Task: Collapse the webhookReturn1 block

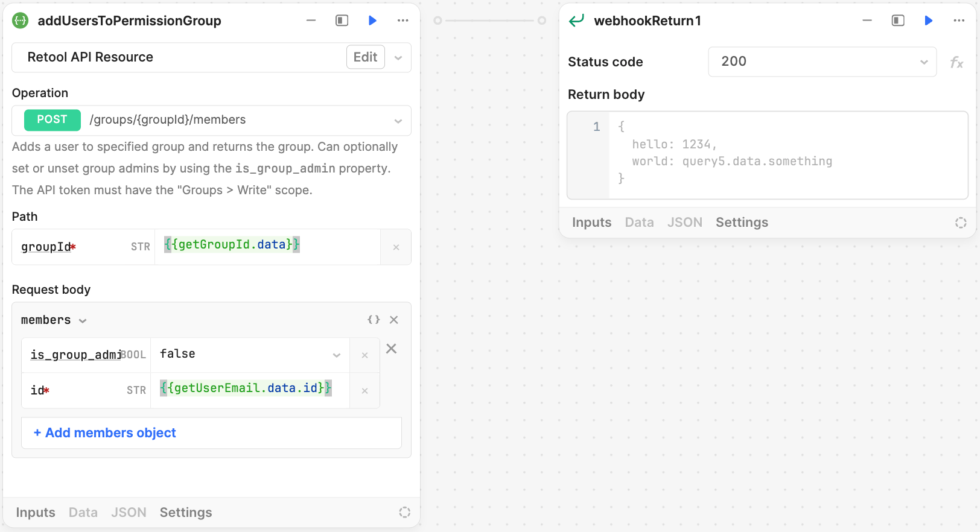Action: point(867,21)
